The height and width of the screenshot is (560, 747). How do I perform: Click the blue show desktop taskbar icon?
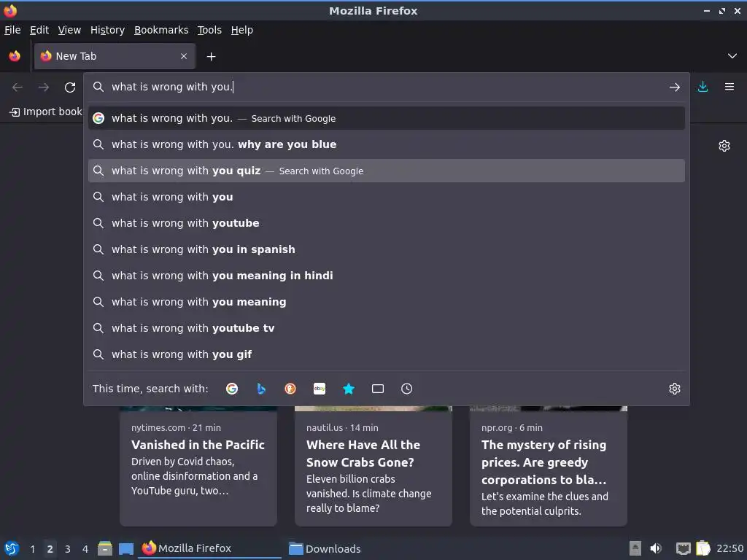click(x=126, y=548)
